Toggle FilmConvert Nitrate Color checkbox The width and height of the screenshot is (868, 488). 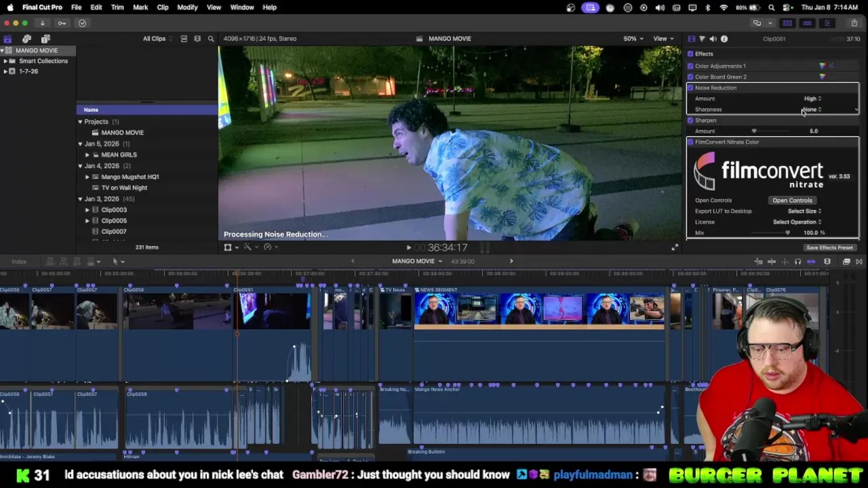690,142
